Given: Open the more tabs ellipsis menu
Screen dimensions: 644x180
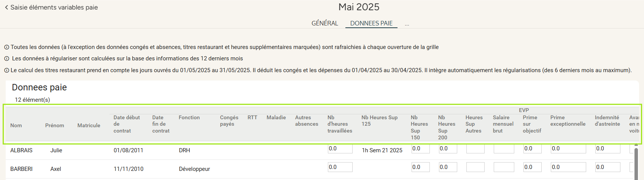Looking at the screenshot, I should (407, 24).
